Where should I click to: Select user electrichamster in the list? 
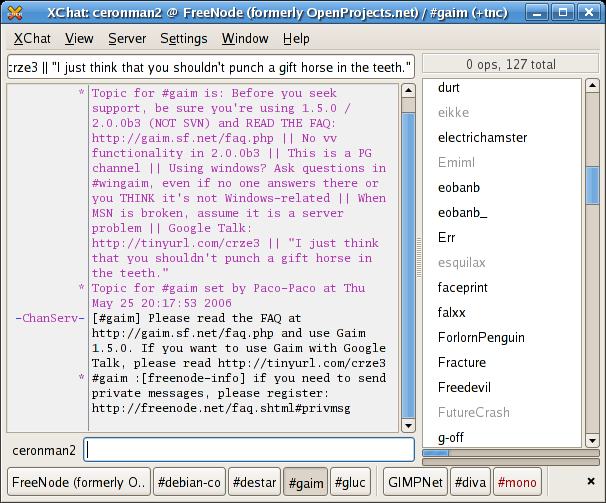(x=482, y=138)
